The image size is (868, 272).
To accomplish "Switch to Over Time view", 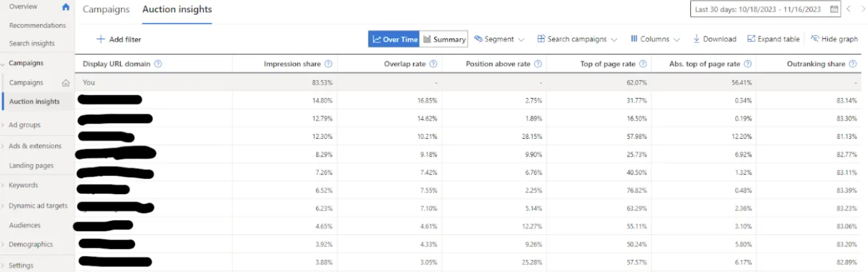I will [394, 39].
